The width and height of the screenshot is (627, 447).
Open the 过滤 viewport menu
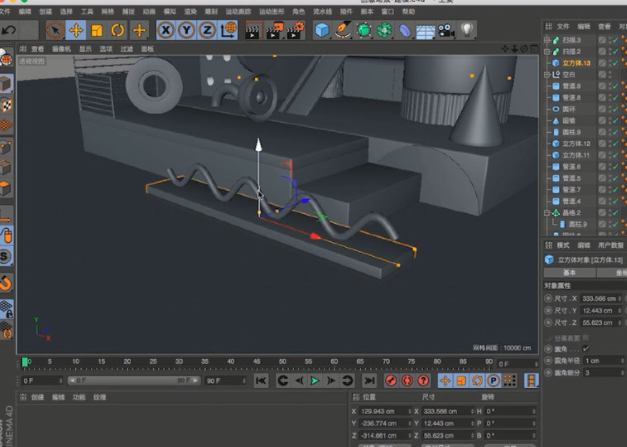point(127,49)
